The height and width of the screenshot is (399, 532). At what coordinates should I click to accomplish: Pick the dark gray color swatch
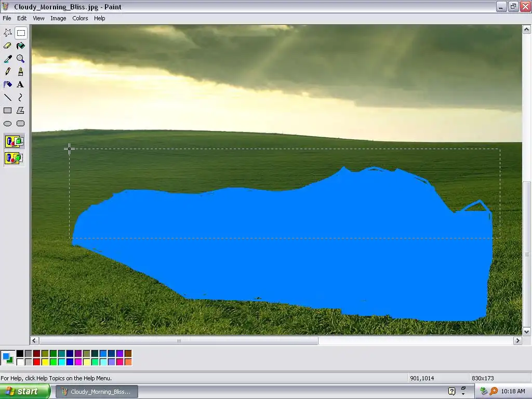pyautogui.click(x=29, y=353)
